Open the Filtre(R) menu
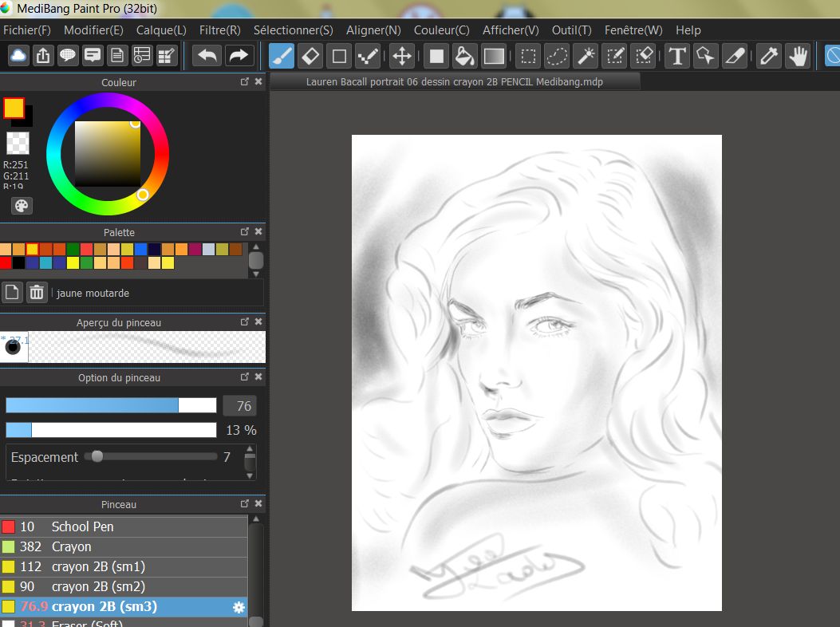The image size is (840, 627). [x=219, y=30]
